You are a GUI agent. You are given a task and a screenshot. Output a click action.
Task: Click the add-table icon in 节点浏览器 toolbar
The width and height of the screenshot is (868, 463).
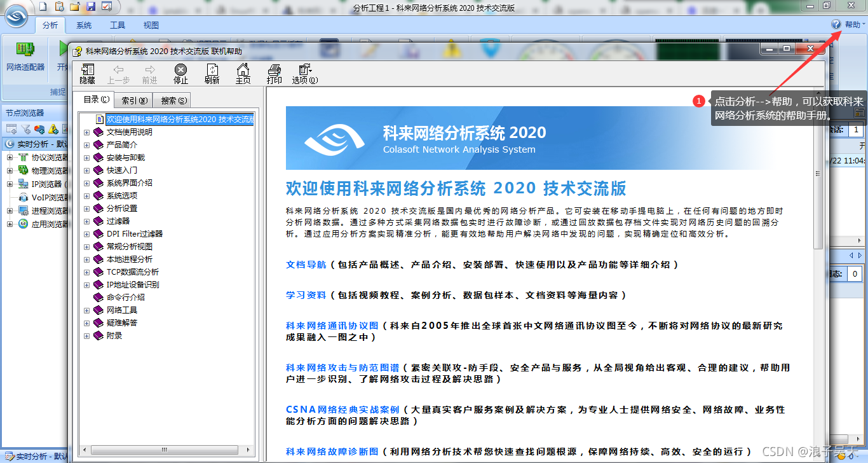click(11, 129)
